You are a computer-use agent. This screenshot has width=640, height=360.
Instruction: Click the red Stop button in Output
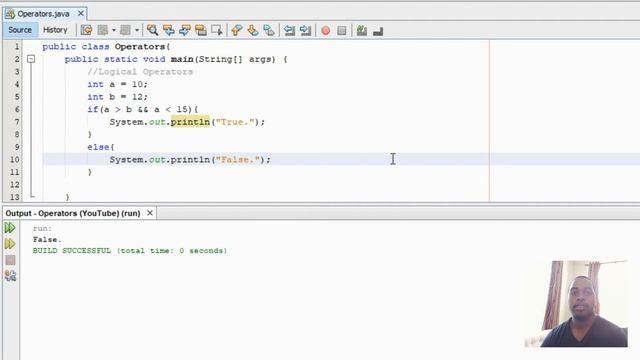10,260
